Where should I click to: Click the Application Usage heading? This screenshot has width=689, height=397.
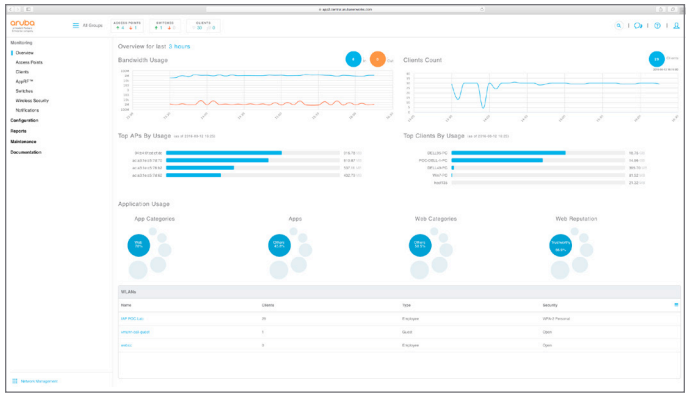(x=144, y=204)
